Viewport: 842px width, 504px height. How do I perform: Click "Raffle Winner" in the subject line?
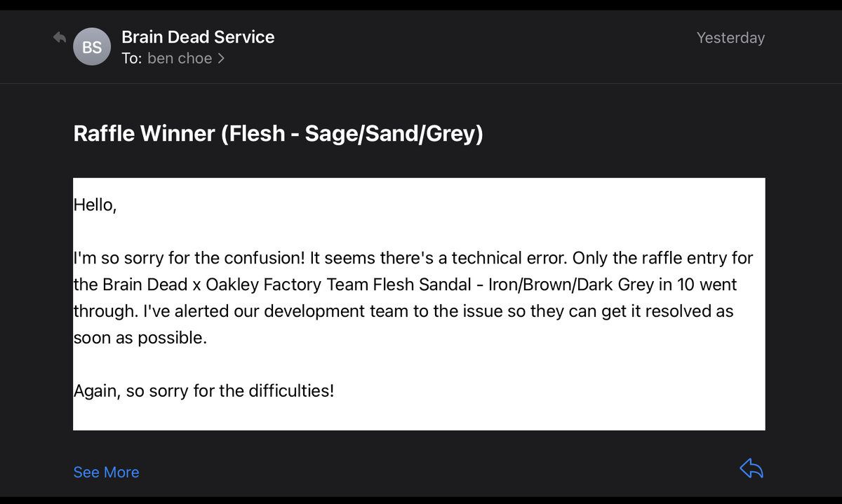145,133
